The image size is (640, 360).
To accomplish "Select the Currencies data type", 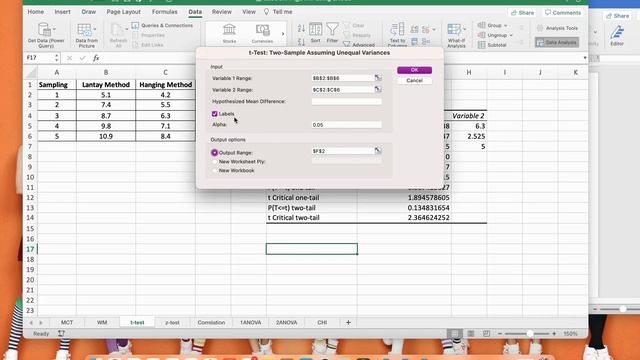I will (262, 33).
